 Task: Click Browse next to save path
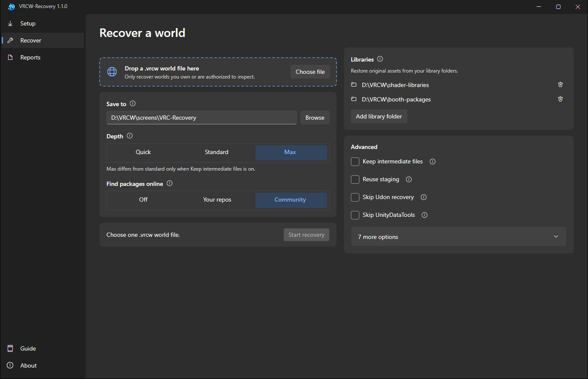(315, 118)
